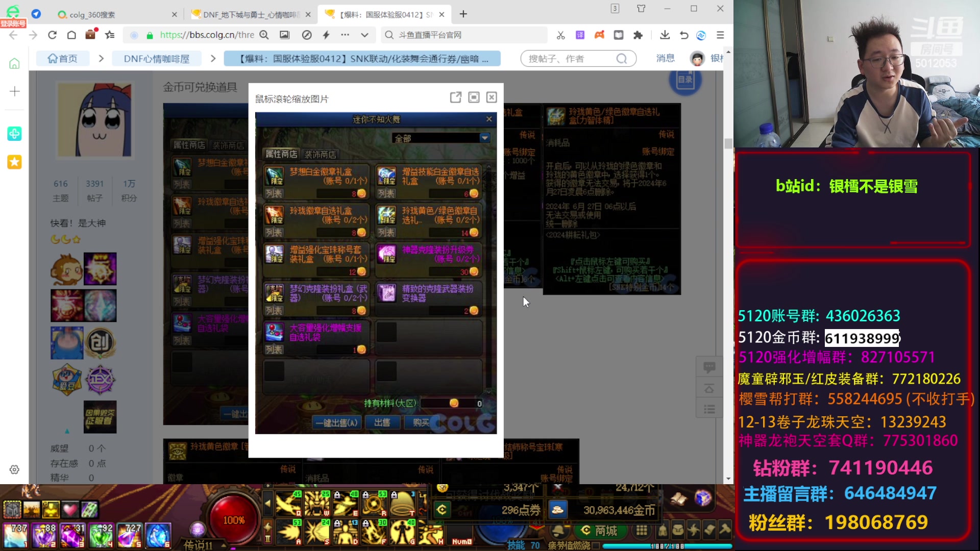Click the enlarged 迷你不知火舞 shop image
The image size is (980, 551).
click(376, 273)
